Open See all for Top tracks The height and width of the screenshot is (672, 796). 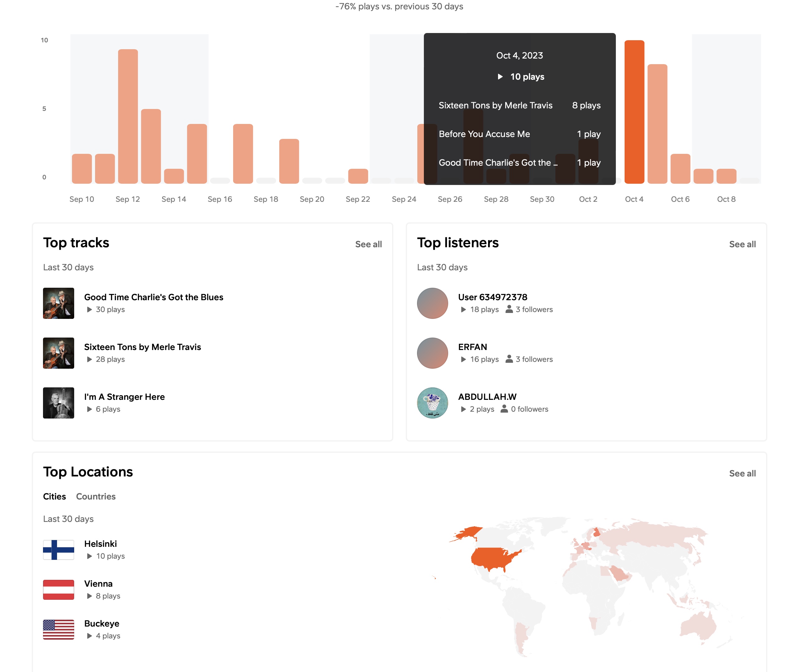coord(368,244)
